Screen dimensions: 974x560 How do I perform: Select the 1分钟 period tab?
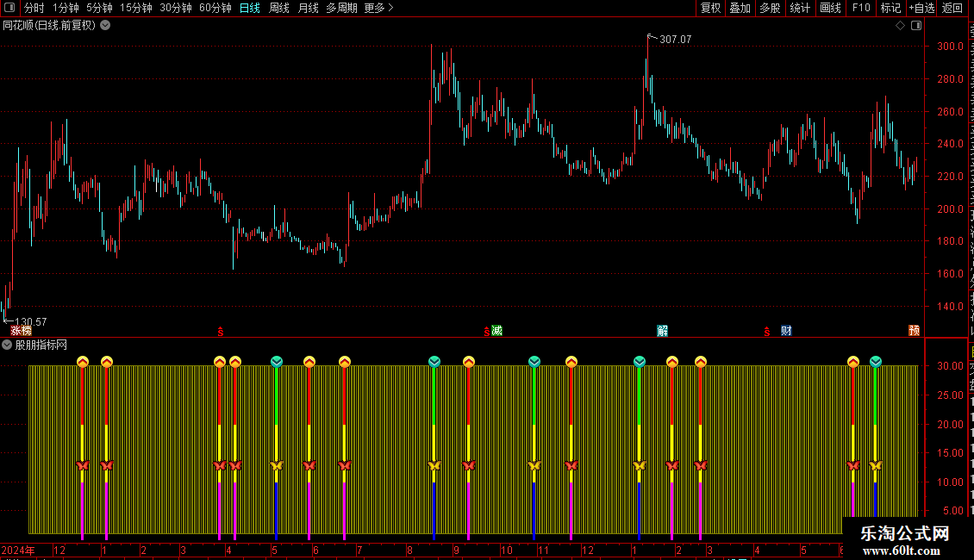tap(66, 8)
